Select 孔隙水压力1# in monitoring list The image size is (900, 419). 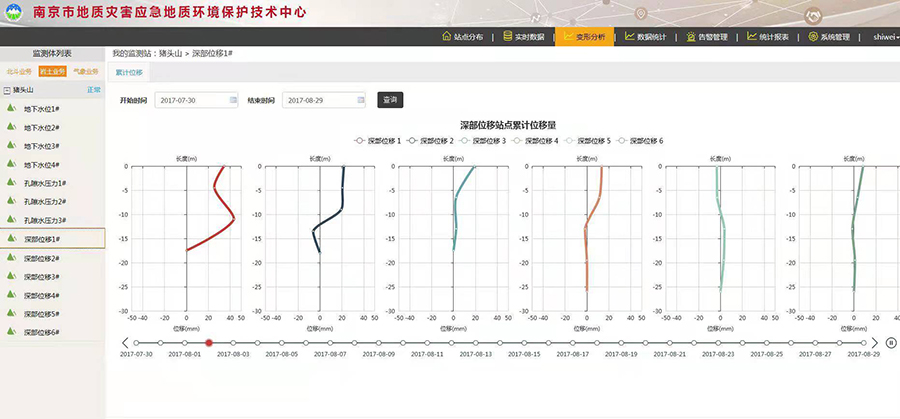[44, 183]
